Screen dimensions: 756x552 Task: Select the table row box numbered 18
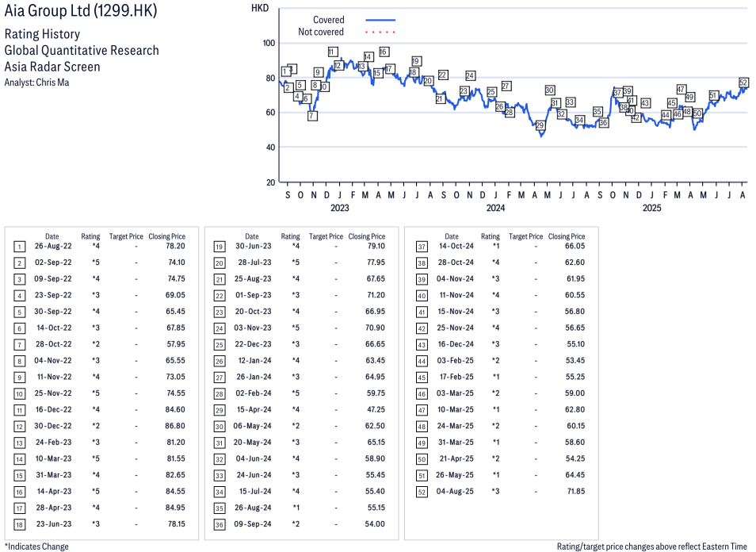click(x=19, y=525)
